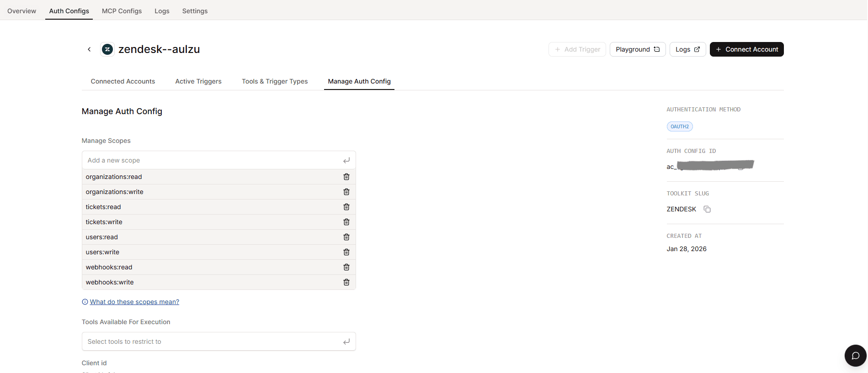Open the Active Triggers tab
868x373 pixels.
(198, 81)
